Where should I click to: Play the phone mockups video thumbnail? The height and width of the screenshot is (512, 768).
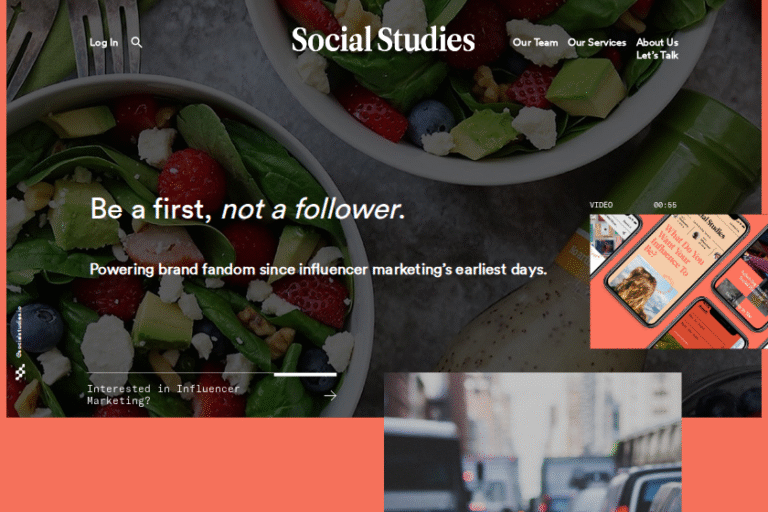[678, 280]
